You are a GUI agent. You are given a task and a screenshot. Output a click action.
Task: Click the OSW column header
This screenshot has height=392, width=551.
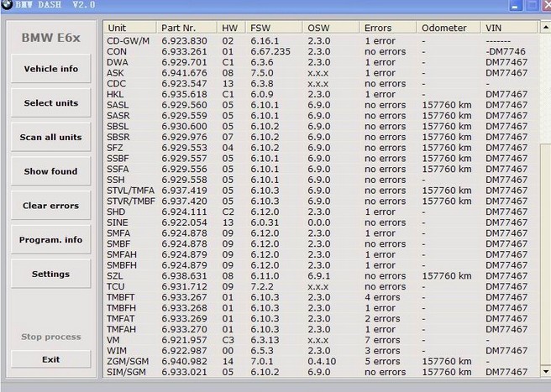click(x=331, y=28)
